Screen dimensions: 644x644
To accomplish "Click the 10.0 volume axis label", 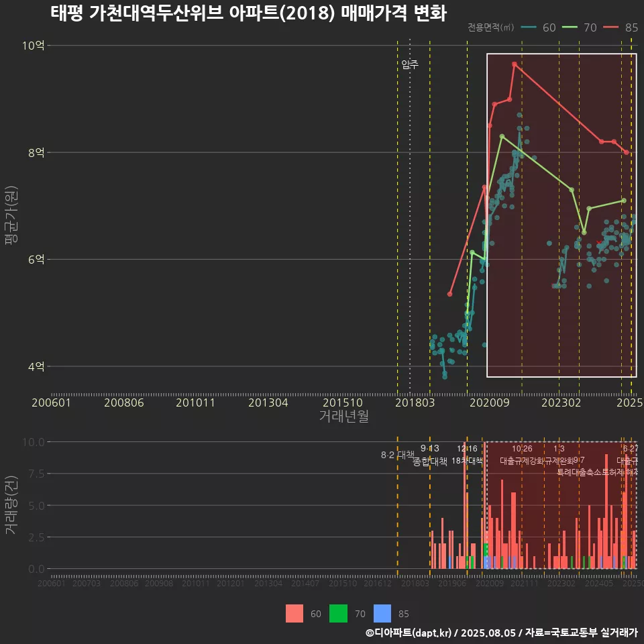I will (34, 442).
